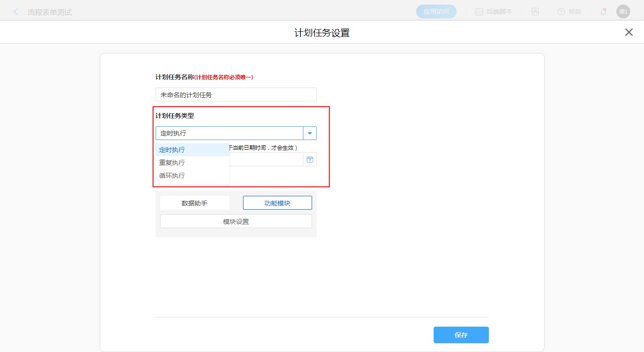Focus the 计划任务名称 text input
Image resolution: width=644 pixels, height=352 pixels.
coord(236,94)
